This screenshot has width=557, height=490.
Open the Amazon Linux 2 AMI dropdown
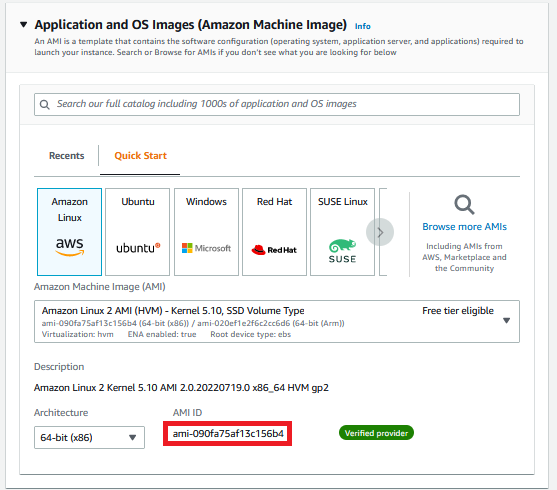[277, 322]
